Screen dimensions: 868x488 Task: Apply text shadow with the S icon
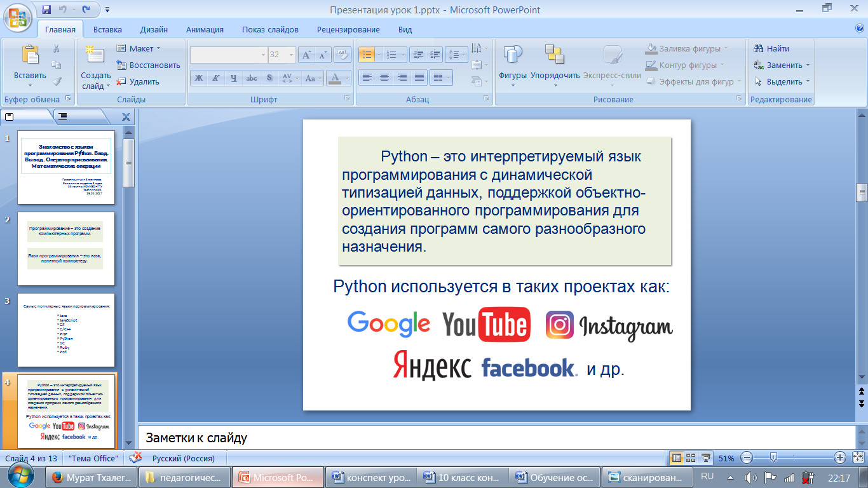tap(269, 78)
